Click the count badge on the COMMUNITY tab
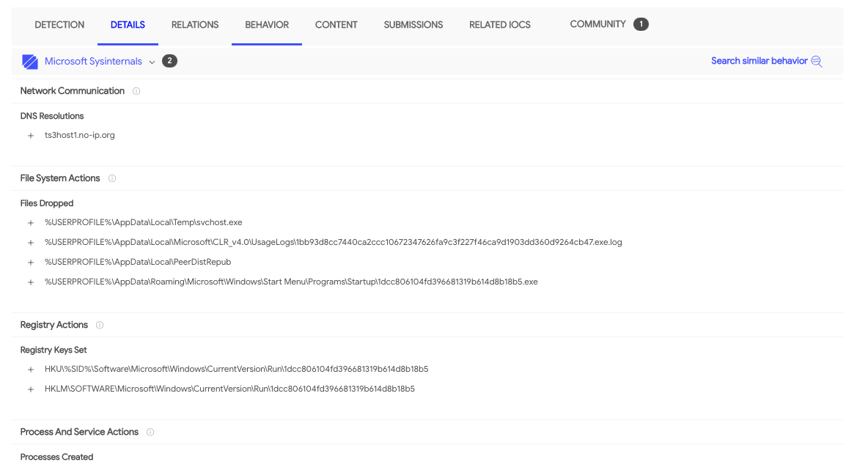Viewport: 868px width, 462px height. [x=641, y=23]
